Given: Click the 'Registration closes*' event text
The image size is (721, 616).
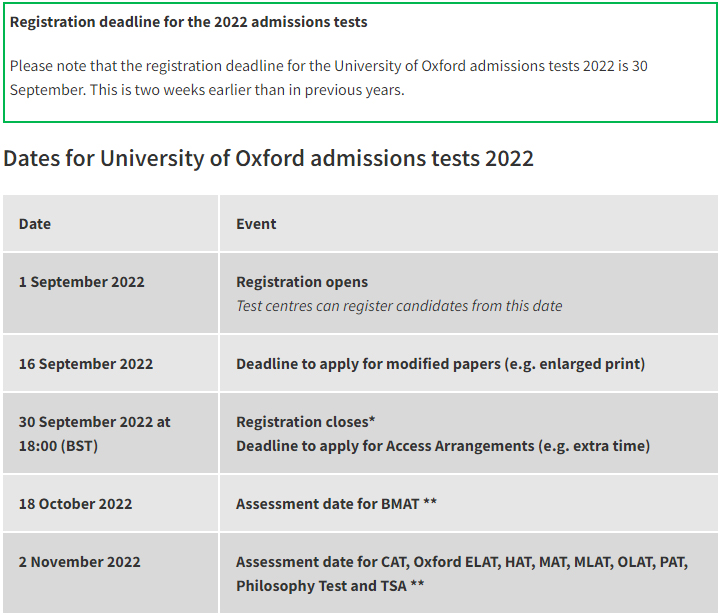Looking at the screenshot, I should pos(306,422).
